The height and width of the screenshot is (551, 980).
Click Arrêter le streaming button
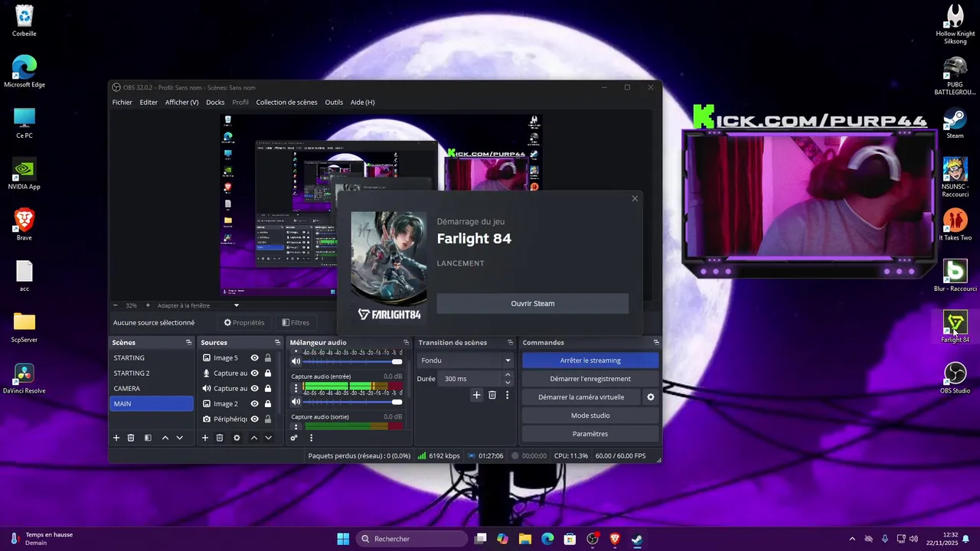coord(590,360)
